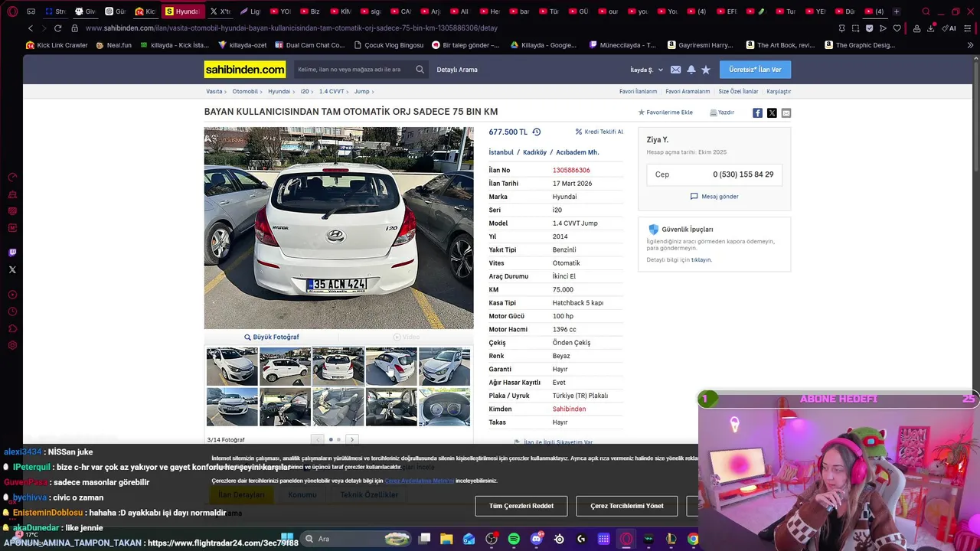The width and height of the screenshot is (980, 551).
Task: Expand the İlayda Ş. account dropdown
Action: pos(647,70)
